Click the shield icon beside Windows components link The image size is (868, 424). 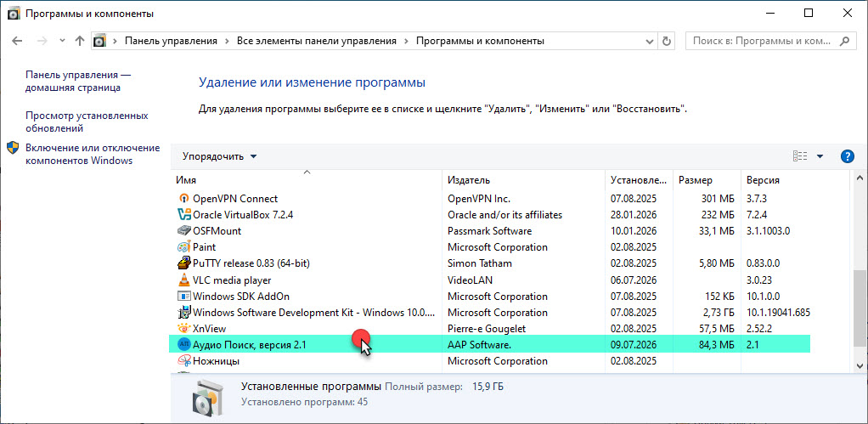click(x=14, y=149)
